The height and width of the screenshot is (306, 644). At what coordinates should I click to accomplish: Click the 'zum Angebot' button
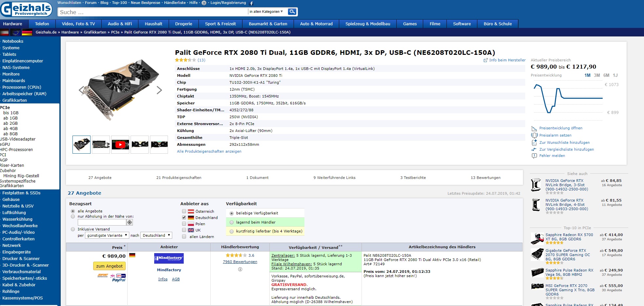[110, 266]
